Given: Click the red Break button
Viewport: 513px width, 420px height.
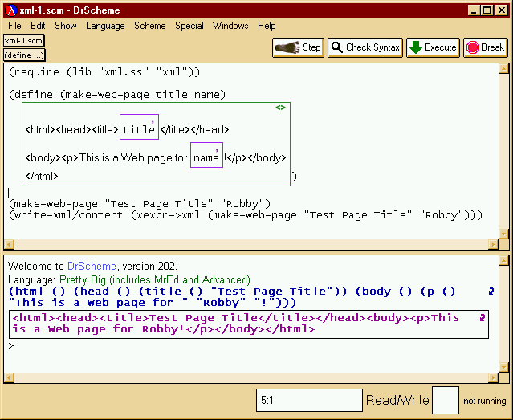Looking at the screenshot, I should pyautogui.click(x=486, y=47).
